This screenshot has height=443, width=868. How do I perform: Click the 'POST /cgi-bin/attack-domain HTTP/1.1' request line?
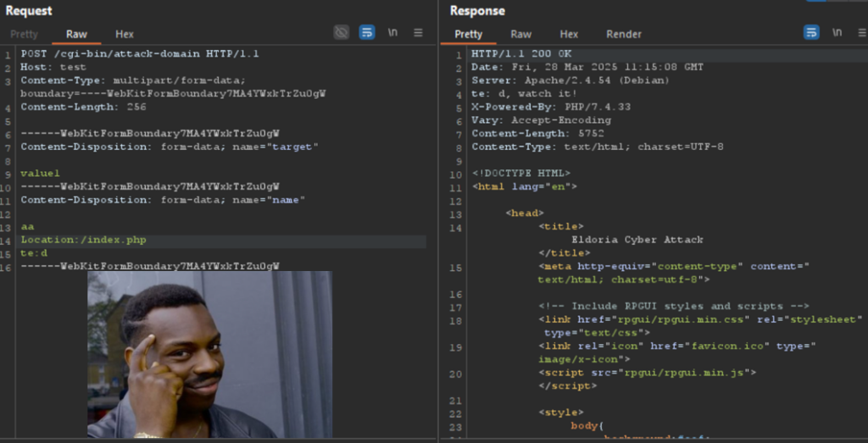[x=140, y=54]
